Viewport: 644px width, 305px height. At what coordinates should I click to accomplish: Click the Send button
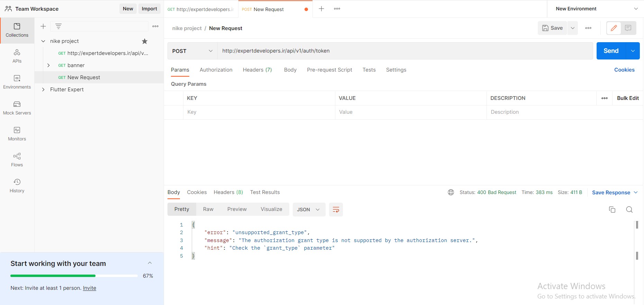[611, 51]
